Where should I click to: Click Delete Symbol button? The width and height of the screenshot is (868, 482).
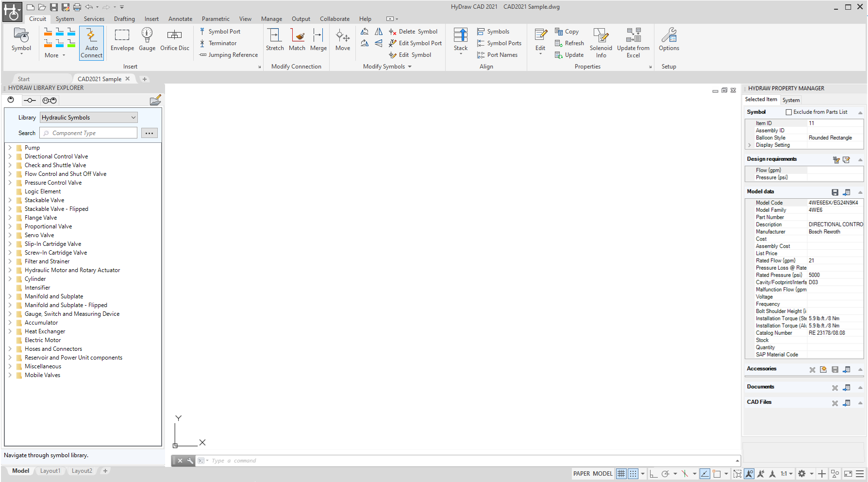pos(413,32)
